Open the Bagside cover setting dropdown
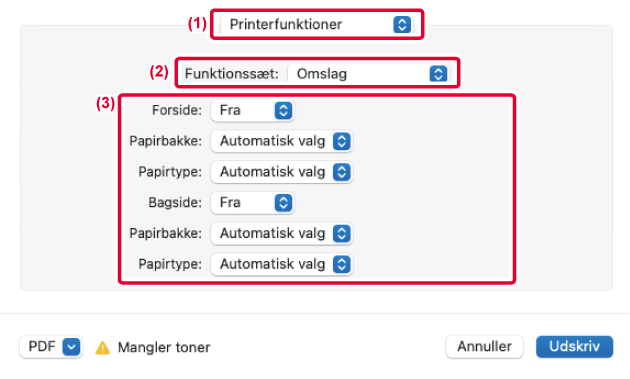The height and width of the screenshot is (379, 630). point(252,203)
